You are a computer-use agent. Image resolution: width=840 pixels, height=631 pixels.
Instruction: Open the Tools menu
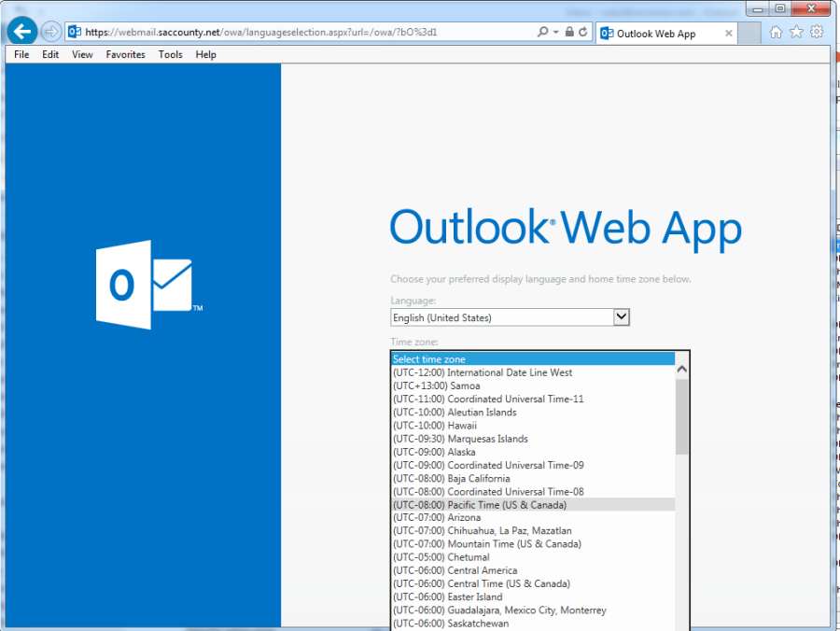[x=171, y=55]
